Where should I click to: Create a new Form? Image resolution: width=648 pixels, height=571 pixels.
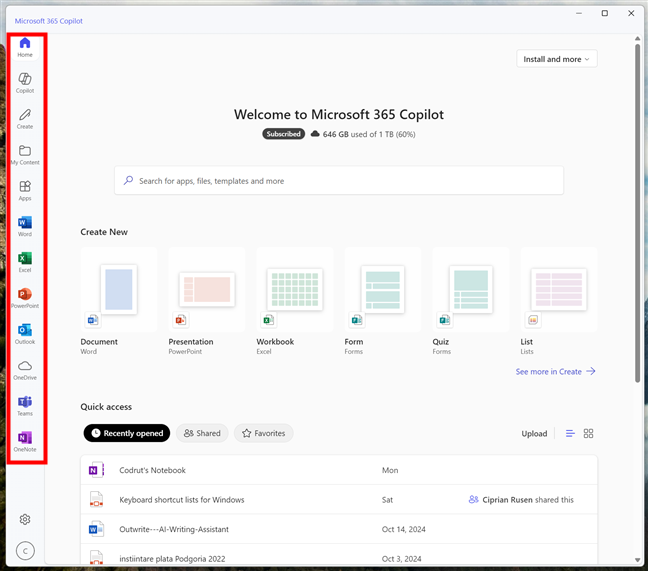pos(383,301)
